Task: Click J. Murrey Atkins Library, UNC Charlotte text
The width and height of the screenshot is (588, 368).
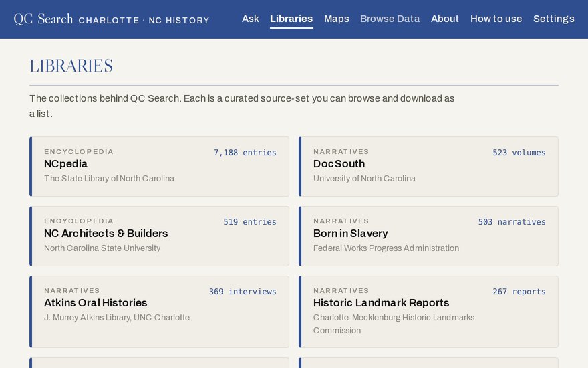Action: pyautogui.click(x=117, y=317)
